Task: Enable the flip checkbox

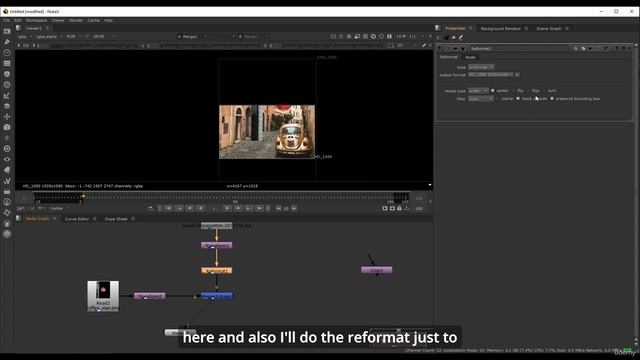Action: pos(514,91)
